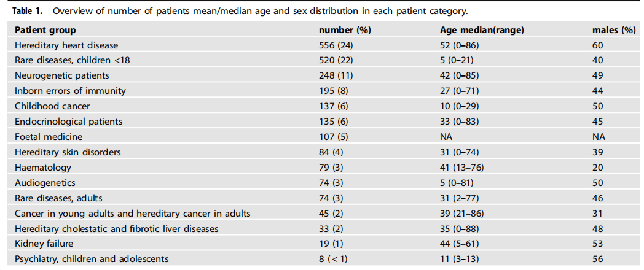Click the 'Childhood cancer' row label
644x270 pixels.
coord(52,106)
